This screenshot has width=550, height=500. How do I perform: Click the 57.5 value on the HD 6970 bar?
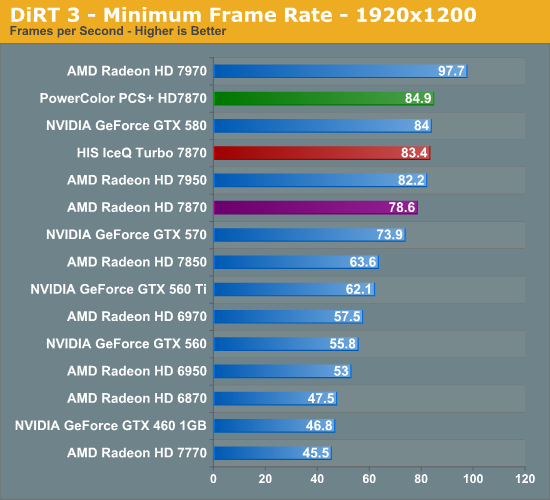pos(347,317)
